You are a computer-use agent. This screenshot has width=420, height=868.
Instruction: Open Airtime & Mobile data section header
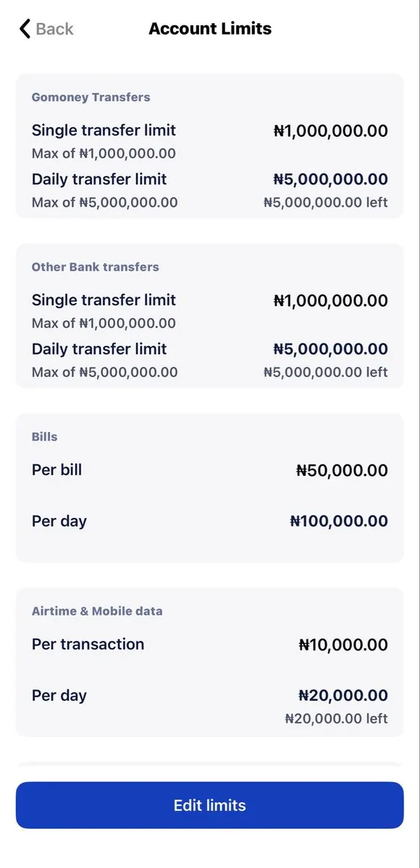pos(97,611)
